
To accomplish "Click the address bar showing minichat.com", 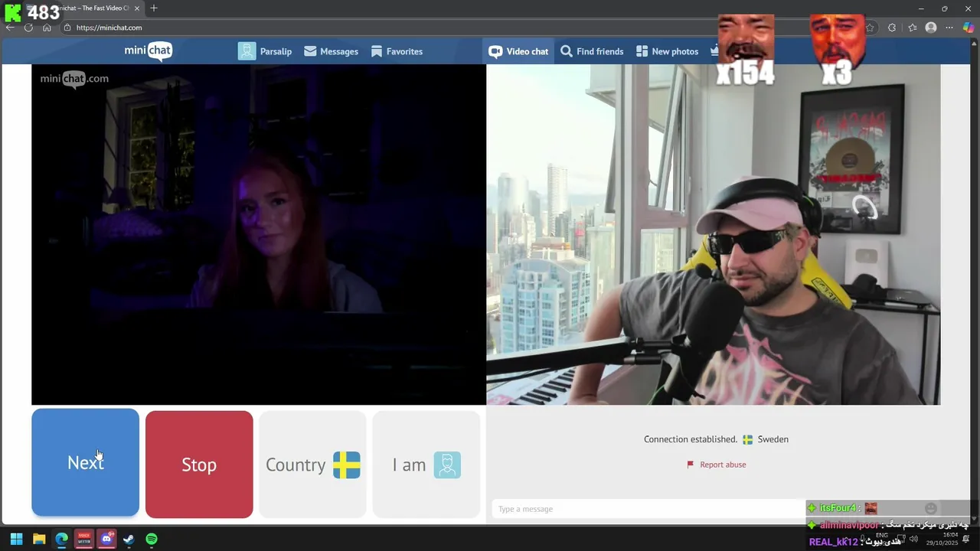I will pyautogui.click(x=459, y=28).
